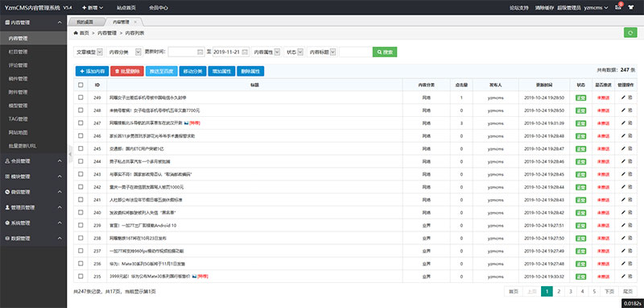Toggle the select-all checkbox in table header
This screenshot has width=644, height=308.
click(80, 85)
